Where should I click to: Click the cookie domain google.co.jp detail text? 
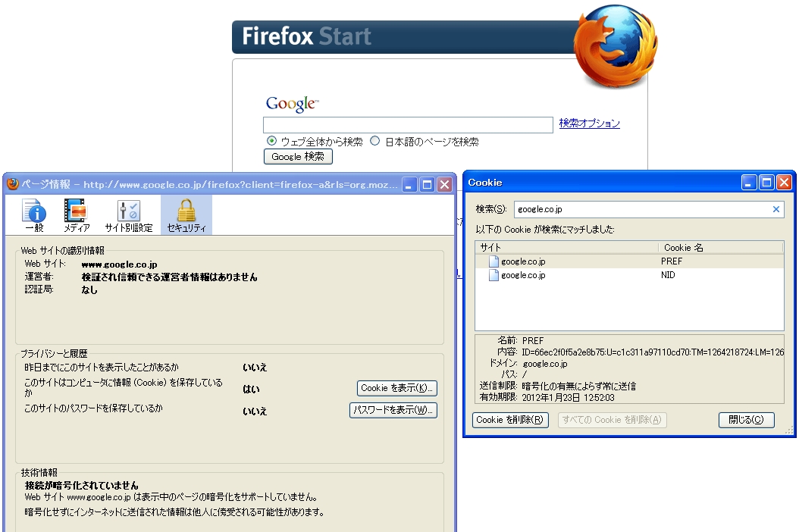pyautogui.click(x=545, y=364)
